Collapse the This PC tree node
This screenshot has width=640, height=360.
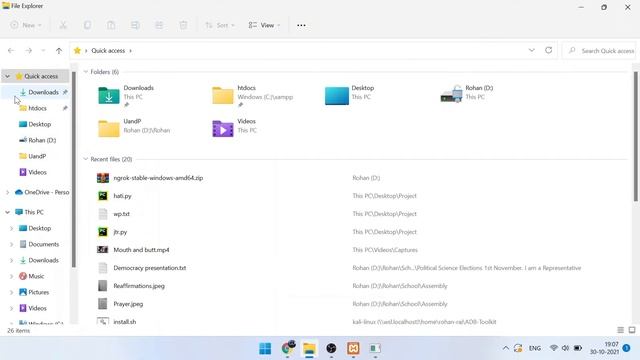tap(7, 212)
